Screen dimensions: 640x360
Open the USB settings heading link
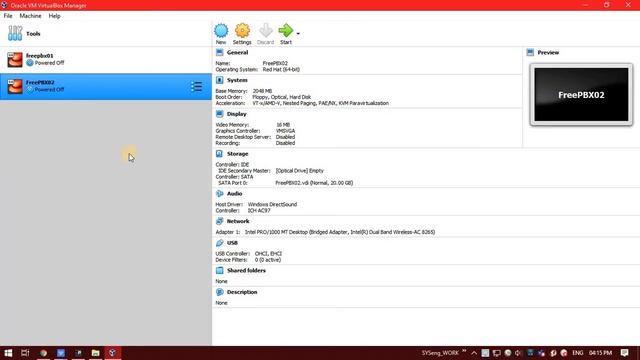(x=232, y=243)
